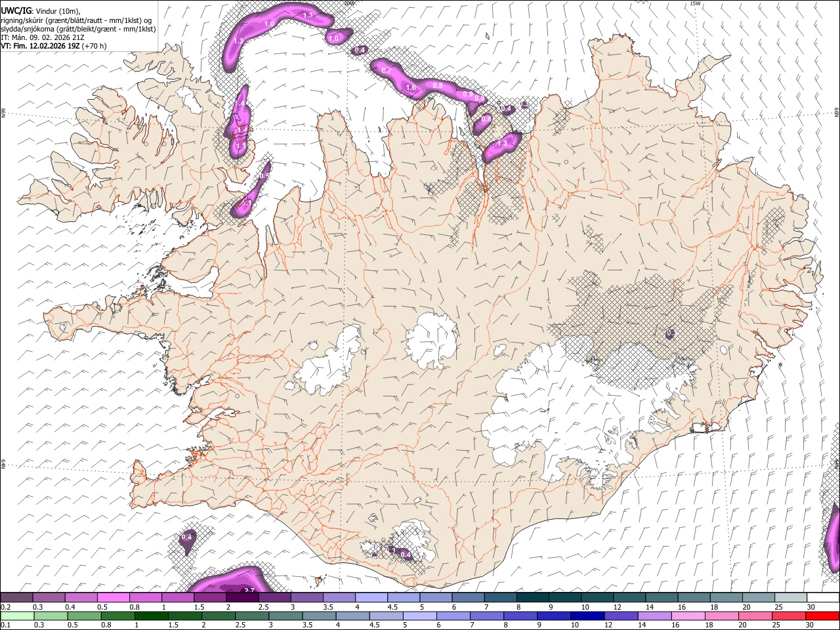Select the 'IT: Mán. 09. 02. 2026 21Z' line
This screenshot has width=840, height=630.
(43, 37)
